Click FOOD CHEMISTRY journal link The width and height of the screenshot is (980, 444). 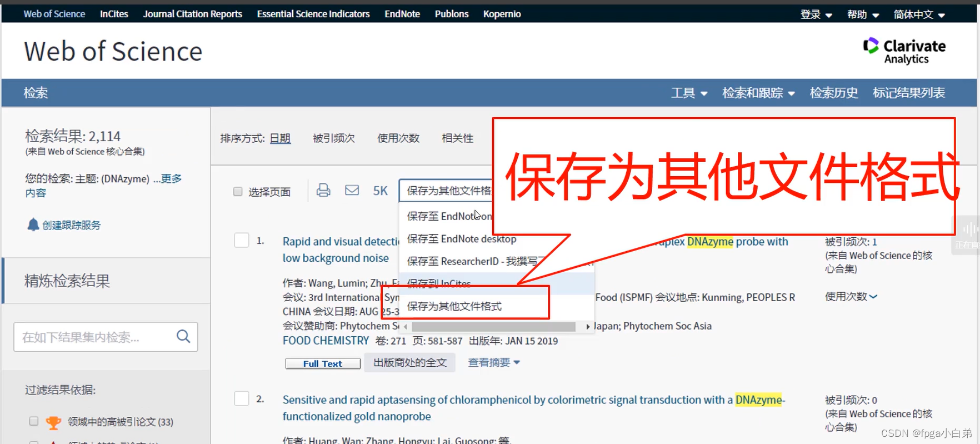point(326,341)
